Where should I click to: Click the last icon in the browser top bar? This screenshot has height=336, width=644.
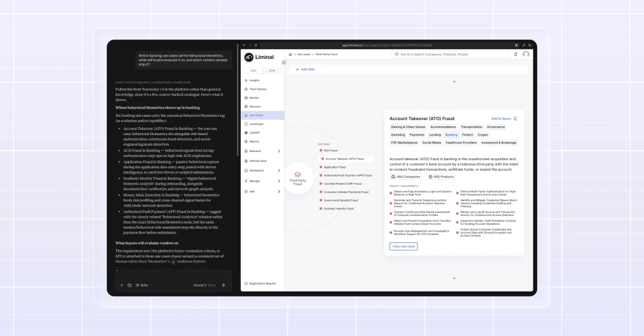pyautogui.click(x=530, y=45)
